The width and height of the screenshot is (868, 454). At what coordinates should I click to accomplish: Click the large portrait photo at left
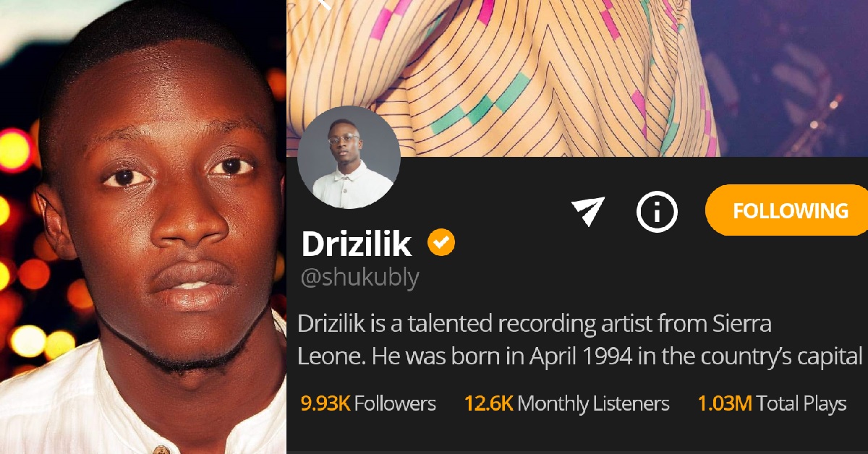point(143,227)
